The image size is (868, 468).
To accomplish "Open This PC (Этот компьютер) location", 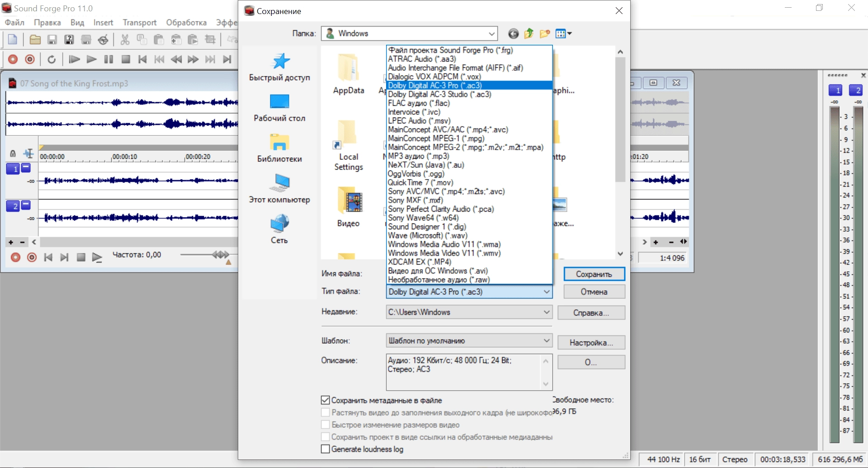I will click(x=279, y=189).
